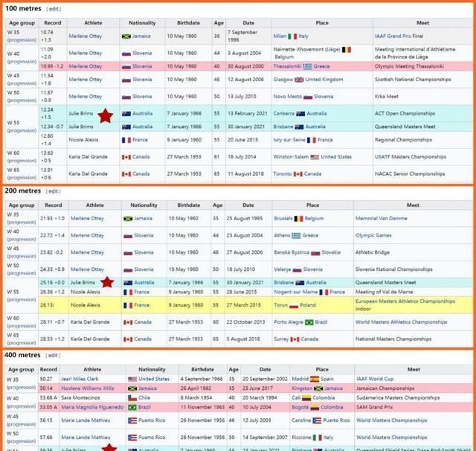
Task: Click Poland flag next to Torun
Action: [294, 305]
